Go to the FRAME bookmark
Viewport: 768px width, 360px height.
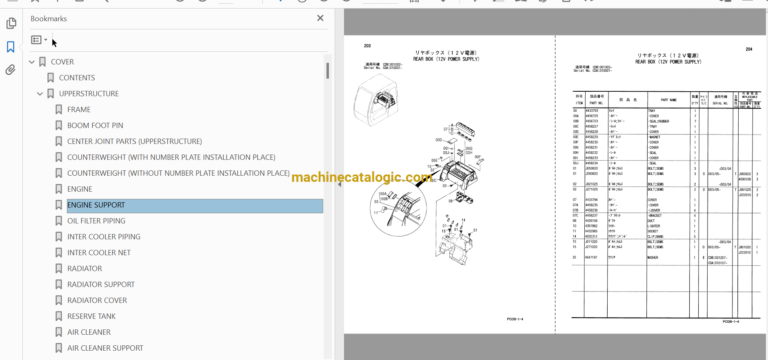79,110
